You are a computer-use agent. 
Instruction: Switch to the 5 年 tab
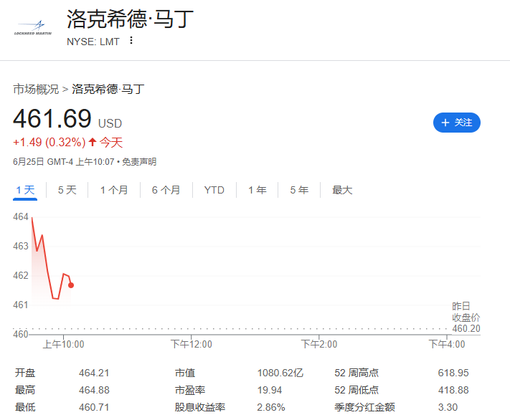[x=299, y=190]
